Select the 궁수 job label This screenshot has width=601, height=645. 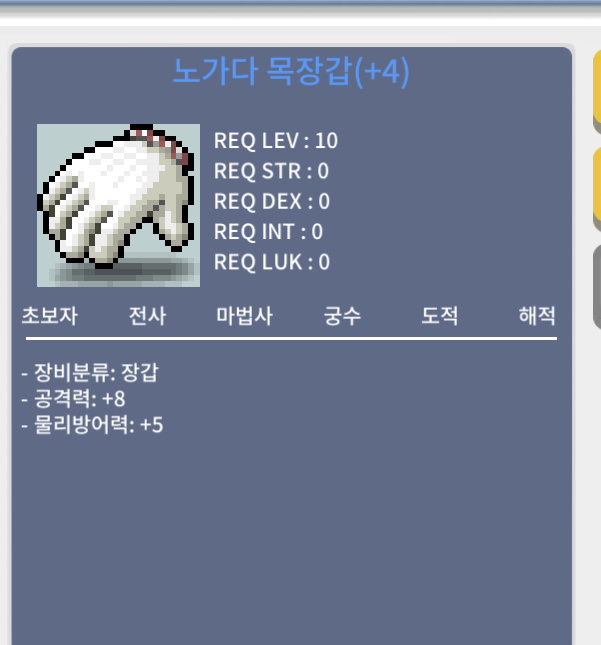pos(342,316)
